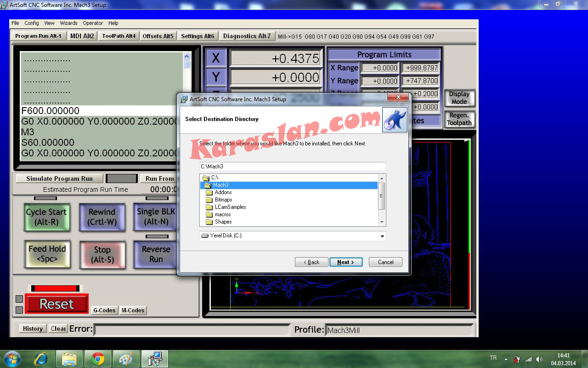Click the History button

pos(33,328)
